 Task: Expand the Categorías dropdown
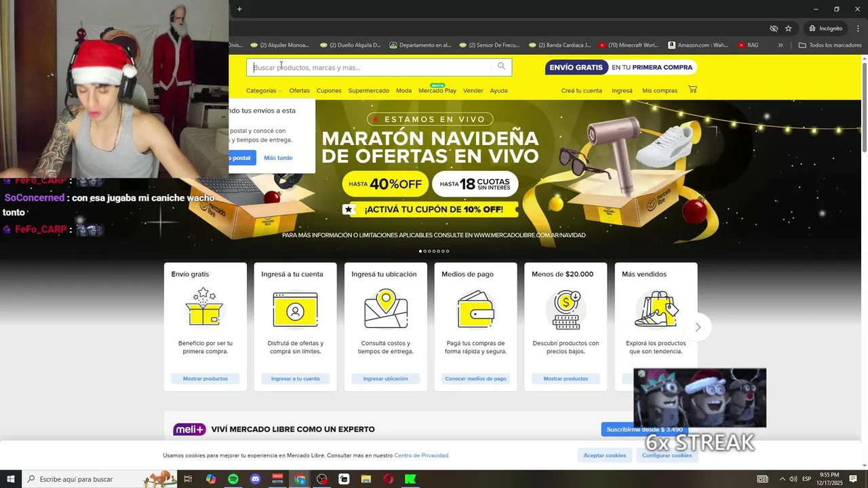264,91
